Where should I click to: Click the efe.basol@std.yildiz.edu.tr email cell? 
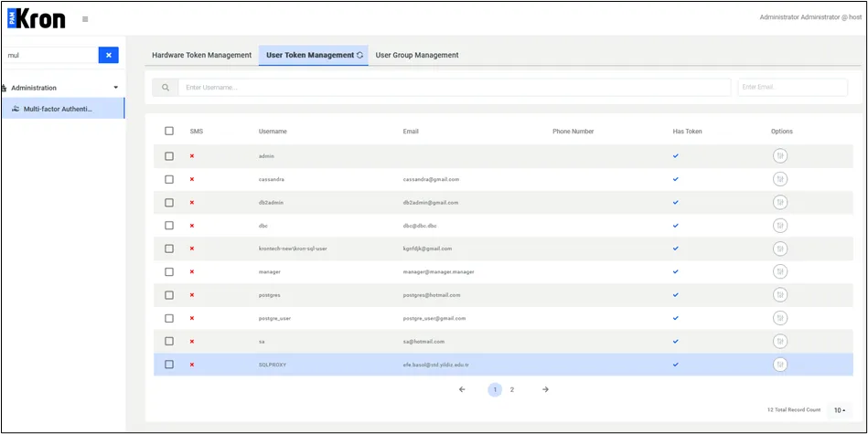click(x=436, y=365)
